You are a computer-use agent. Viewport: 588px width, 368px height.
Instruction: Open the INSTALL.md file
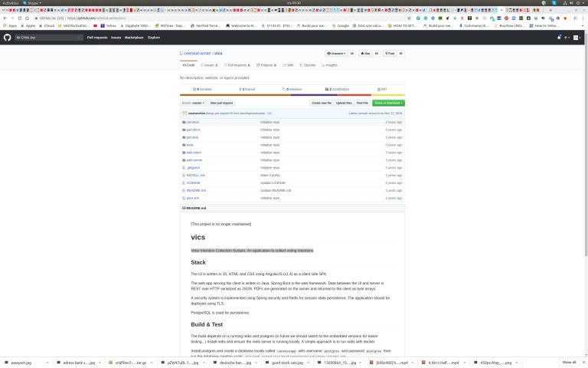pyautogui.click(x=196, y=176)
